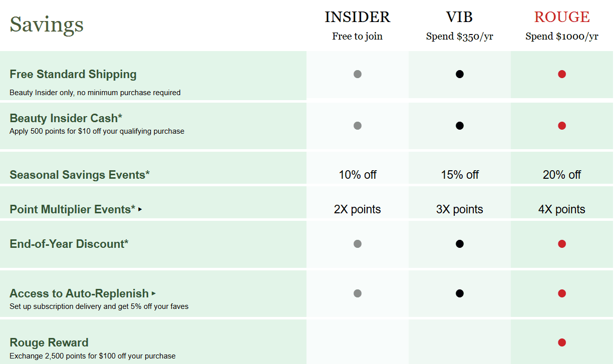Click the Seasonal Savings Events label

80,175
